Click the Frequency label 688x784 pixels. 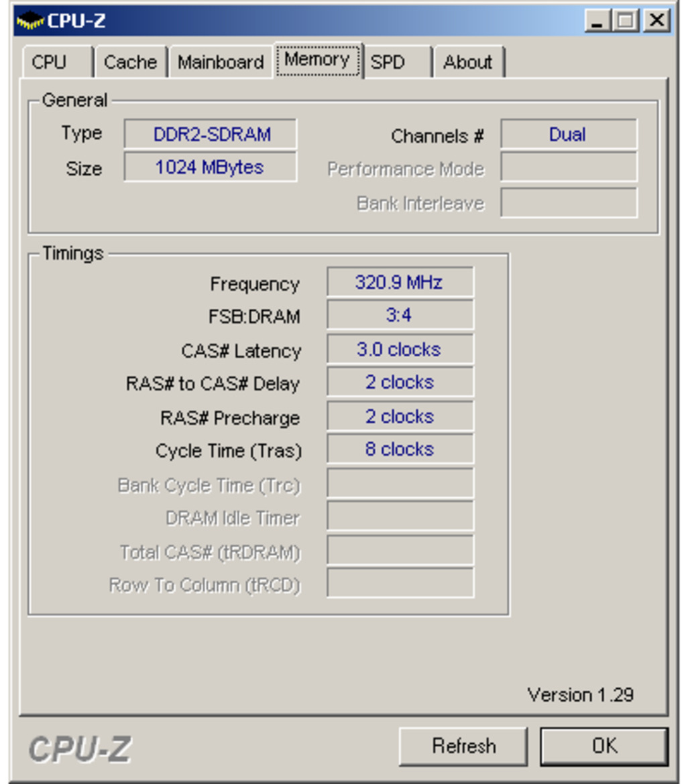coord(255,284)
